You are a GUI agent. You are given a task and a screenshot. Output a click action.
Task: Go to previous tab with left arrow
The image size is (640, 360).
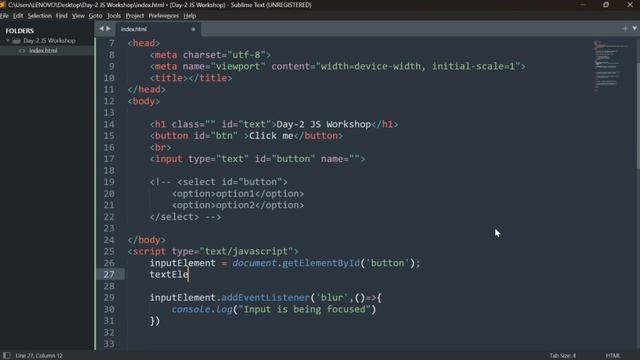(x=102, y=29)
